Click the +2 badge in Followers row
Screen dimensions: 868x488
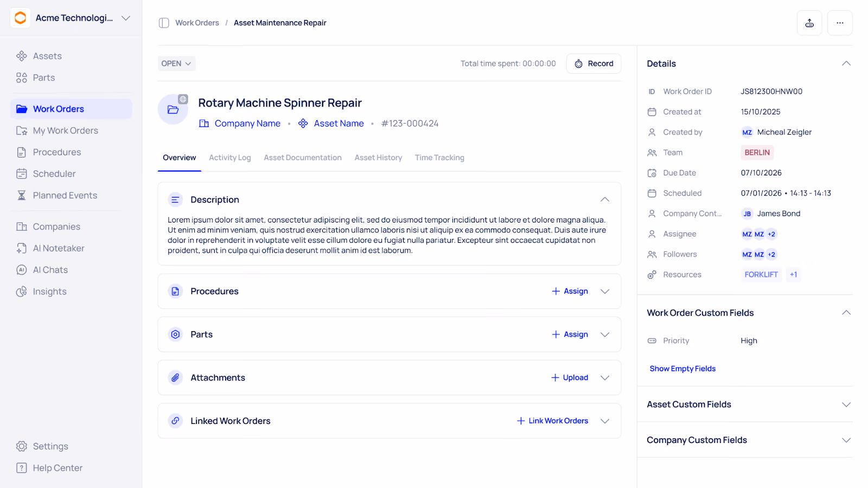pyautogui.click(x=771, y=255)
